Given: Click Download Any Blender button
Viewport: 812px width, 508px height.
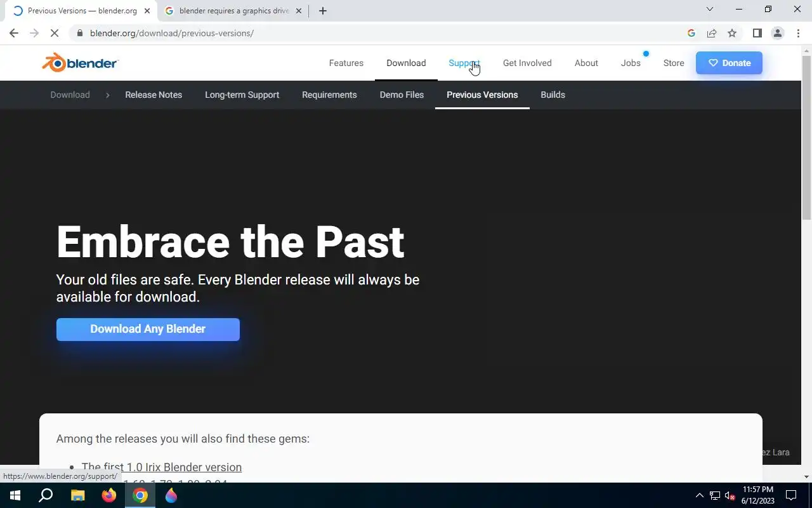Looking at the screenshot, I should click(148, 329).
